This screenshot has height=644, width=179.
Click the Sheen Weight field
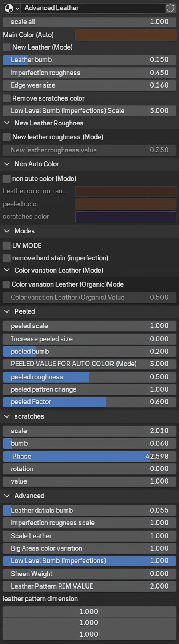coord(89,574)
